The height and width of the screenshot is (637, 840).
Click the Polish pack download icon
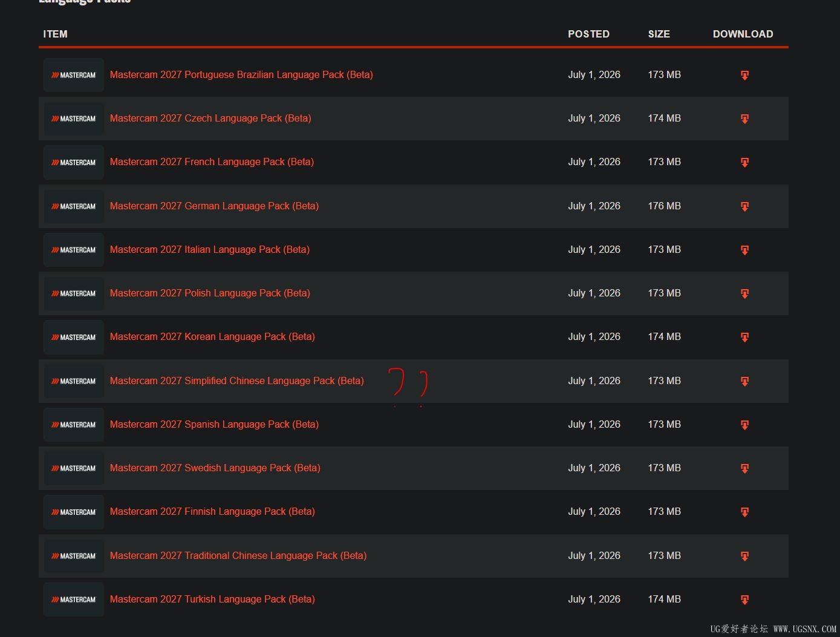point(744,293)
